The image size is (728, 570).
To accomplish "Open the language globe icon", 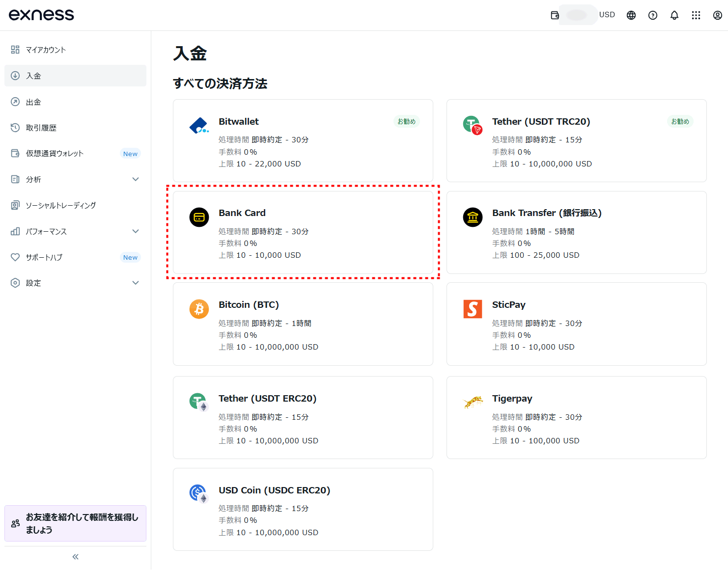I will [631, 15].
